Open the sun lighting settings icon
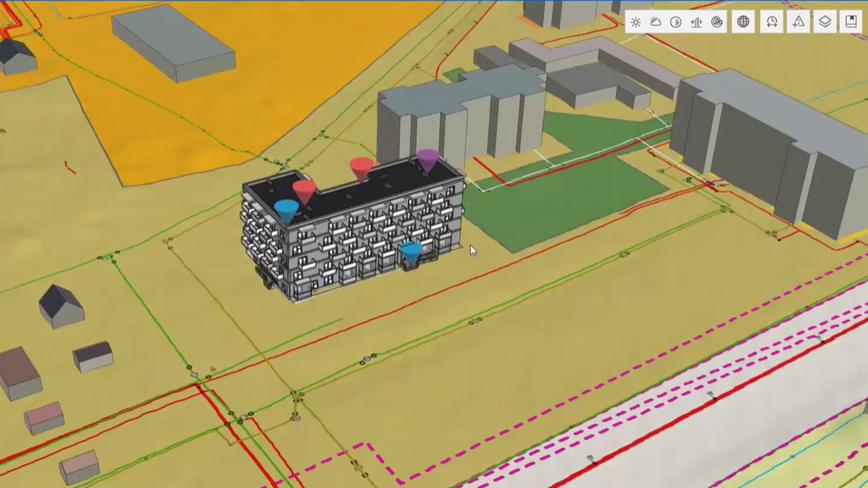This screenshot has width=868, height=488. (x=636, y=22)
